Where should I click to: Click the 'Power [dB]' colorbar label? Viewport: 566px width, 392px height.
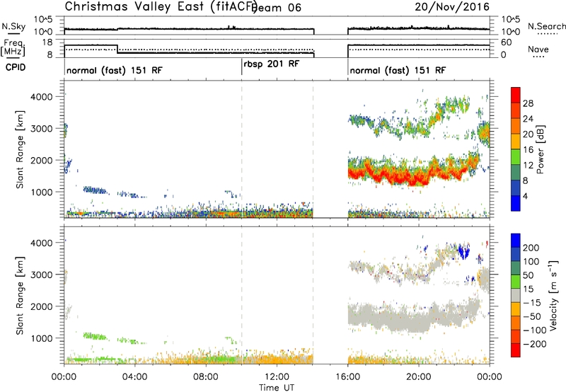click(540, 149)
